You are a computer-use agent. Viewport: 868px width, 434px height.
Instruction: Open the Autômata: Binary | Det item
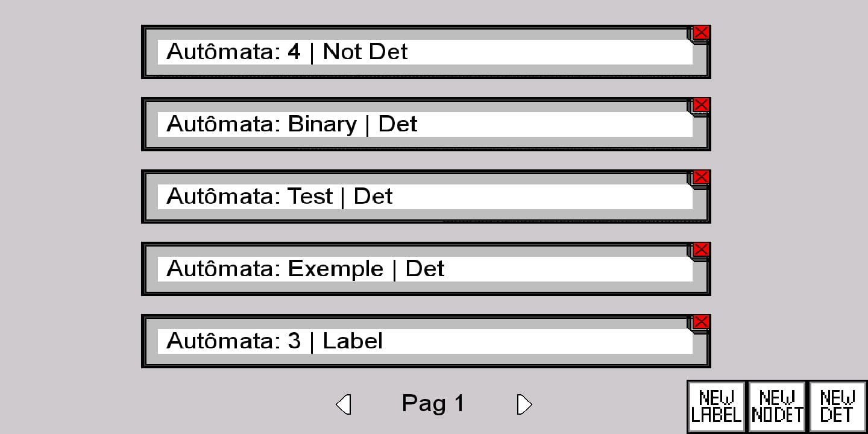click(425, 124)
